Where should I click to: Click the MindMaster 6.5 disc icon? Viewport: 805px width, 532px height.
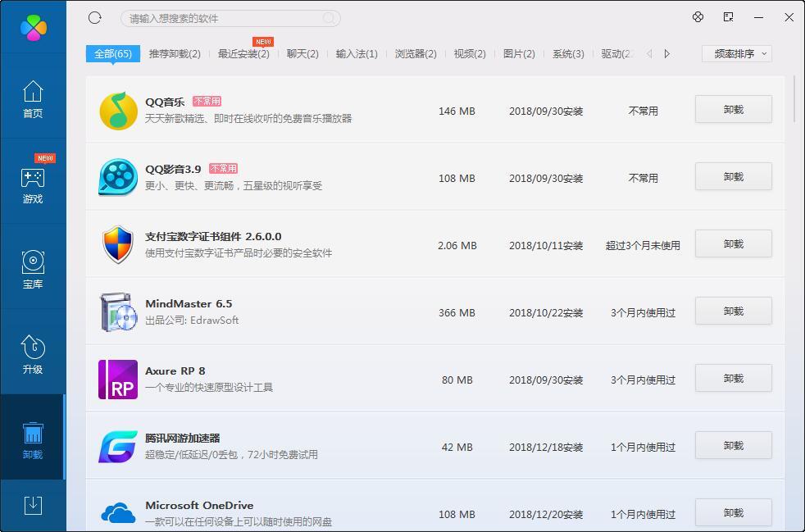(x=117, y=312)
